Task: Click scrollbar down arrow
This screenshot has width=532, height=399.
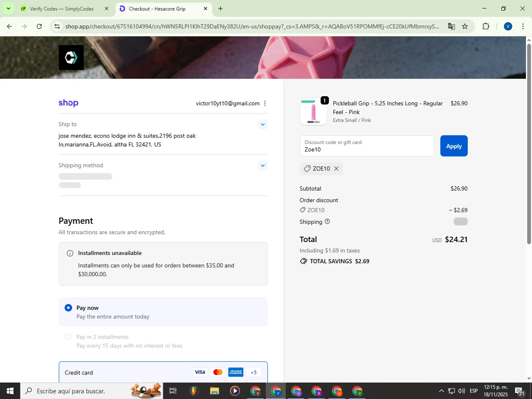Action: [x=529, y=378]
